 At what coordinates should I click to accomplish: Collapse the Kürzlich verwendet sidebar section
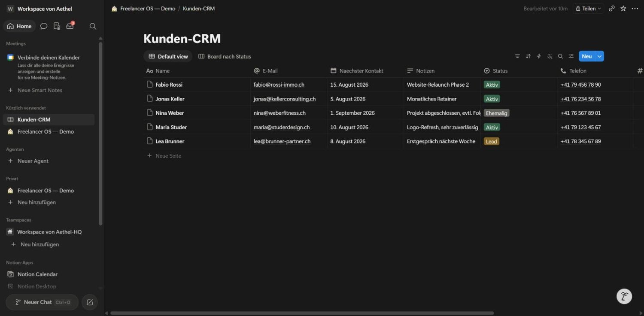(26, 108)
